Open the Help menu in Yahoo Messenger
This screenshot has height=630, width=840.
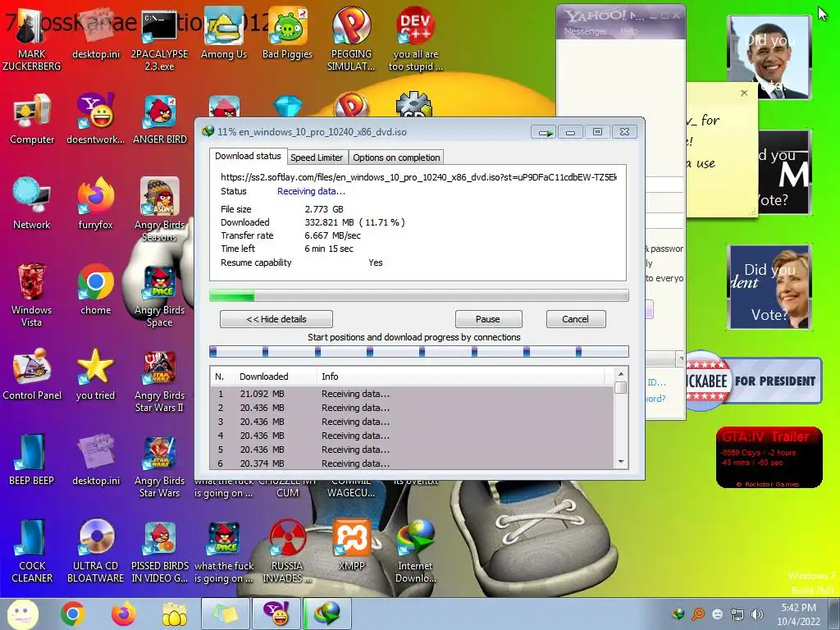pos(628,32)
